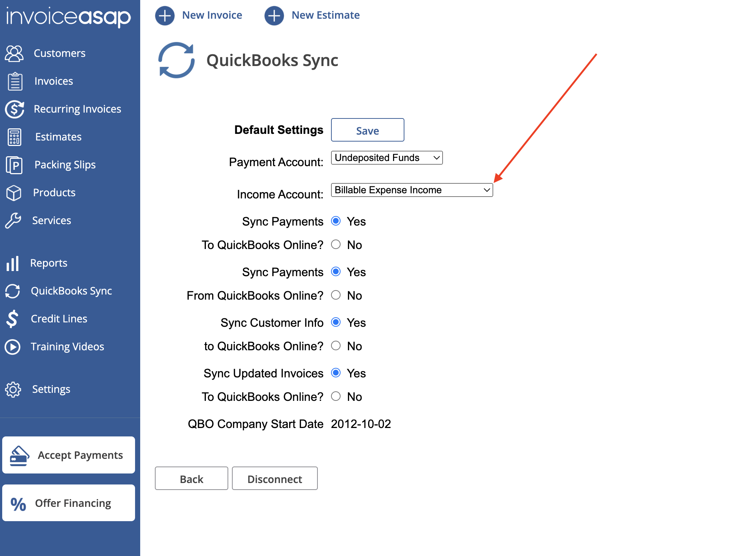Click the Credit Lines dollar sign icon
The width and height of the screenshot is (756, 556).
click(12, 319)
